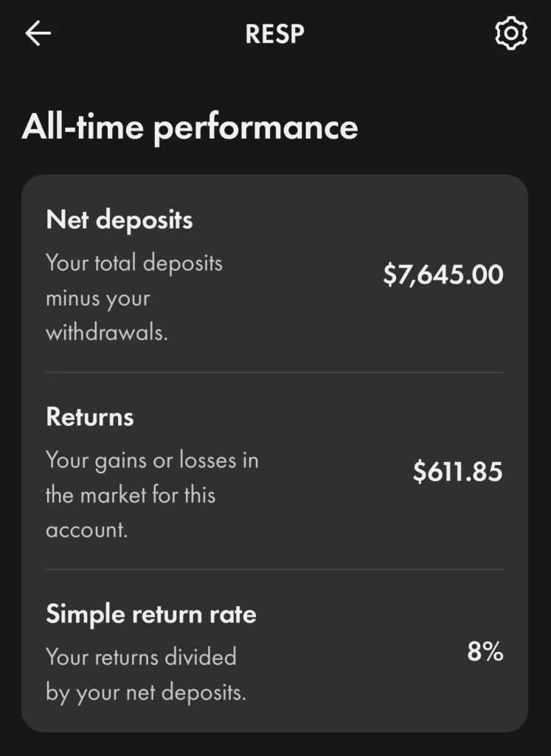Click the word "withdrawals." in the description
This screenshot has height=756, width=551.
[107, 333]
